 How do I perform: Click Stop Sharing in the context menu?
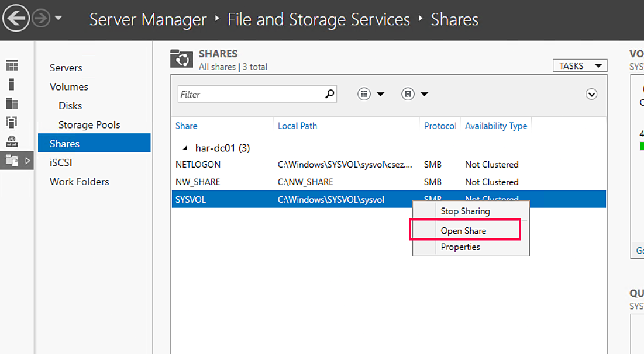click(465, 211)
